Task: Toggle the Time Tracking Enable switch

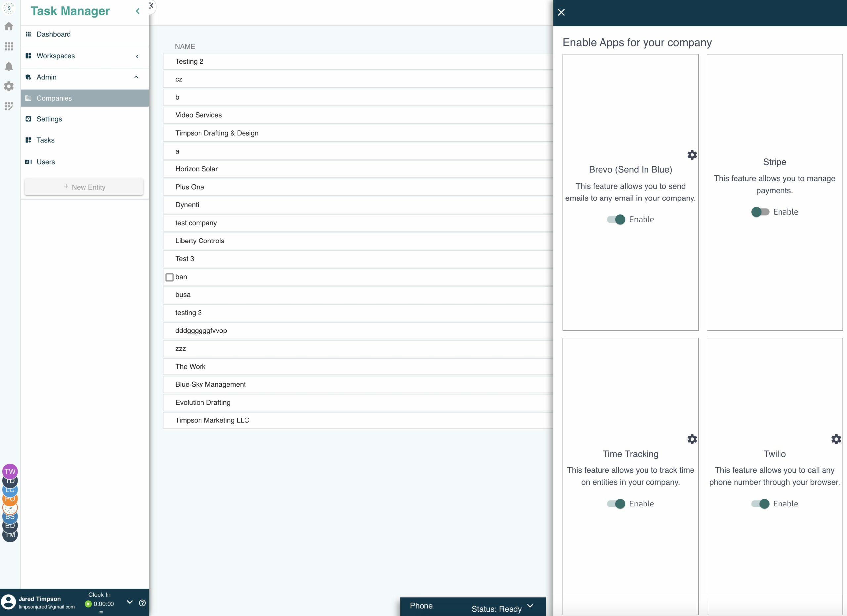Action: pos(616,504)
